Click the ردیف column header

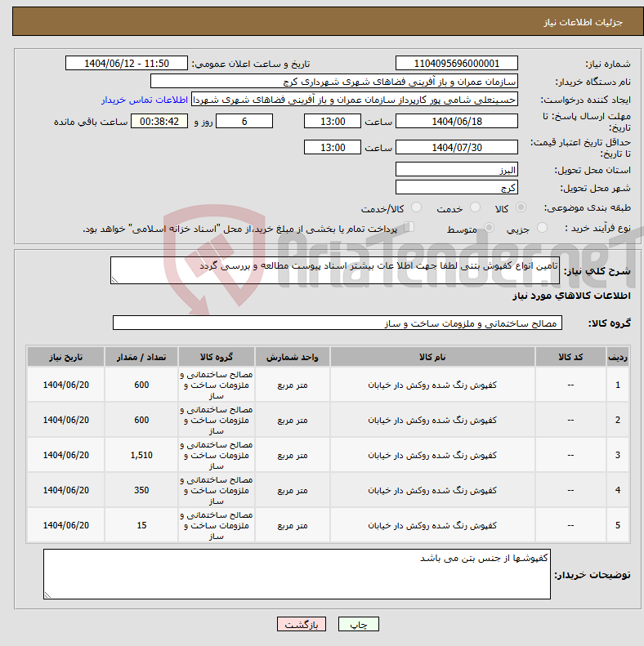tap(618, 357)
